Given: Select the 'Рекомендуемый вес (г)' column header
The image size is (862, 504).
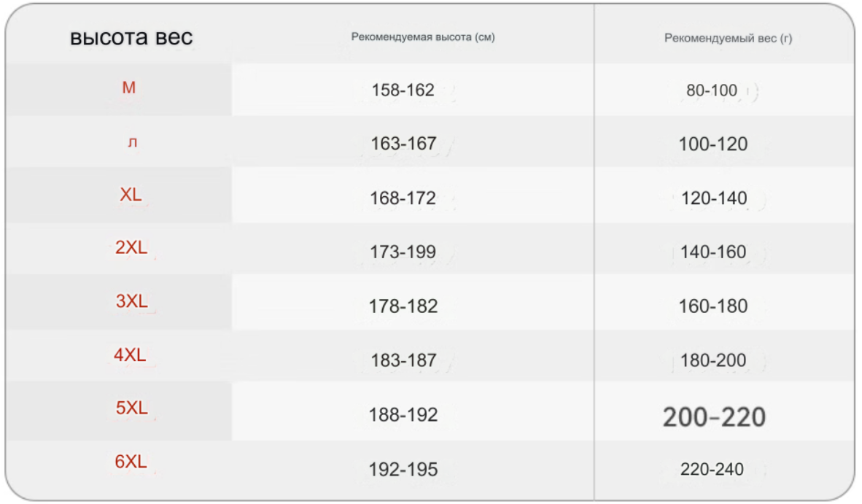Looking at the screenshot, I should point(728,38).
